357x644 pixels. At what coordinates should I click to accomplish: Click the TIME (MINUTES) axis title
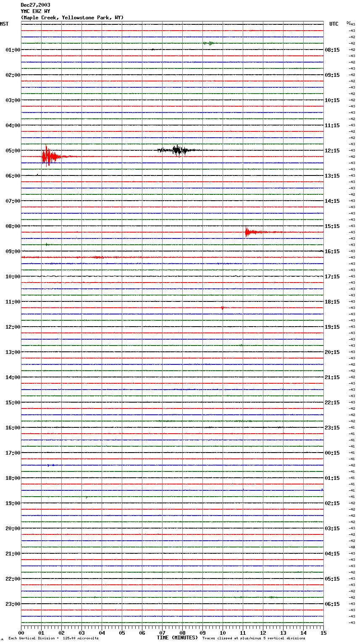pyautogui.click(x=177, y=638)
